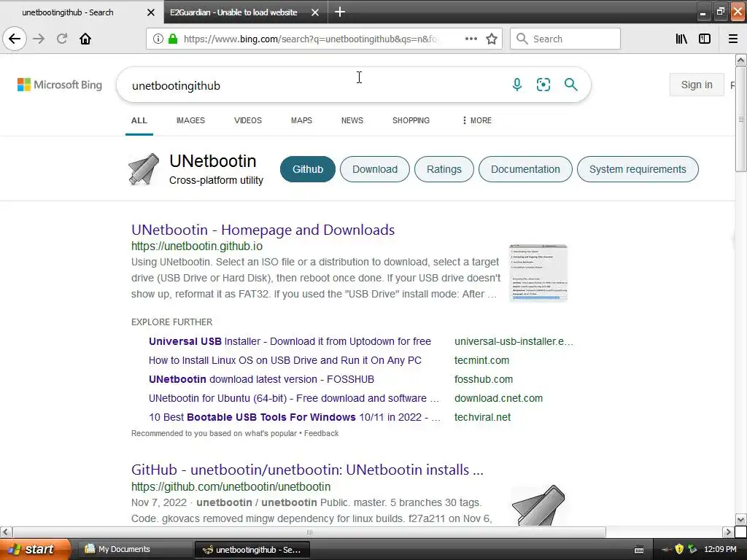Image resolution: width=747 pixels, height=560 pixels.
Task: Show site information icon in address bar
Action: [x=158, y=39]
